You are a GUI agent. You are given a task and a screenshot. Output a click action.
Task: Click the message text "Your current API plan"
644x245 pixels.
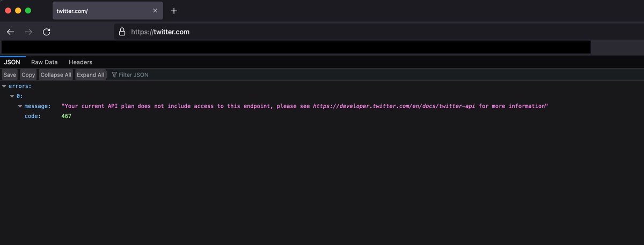tap(99, 106)
